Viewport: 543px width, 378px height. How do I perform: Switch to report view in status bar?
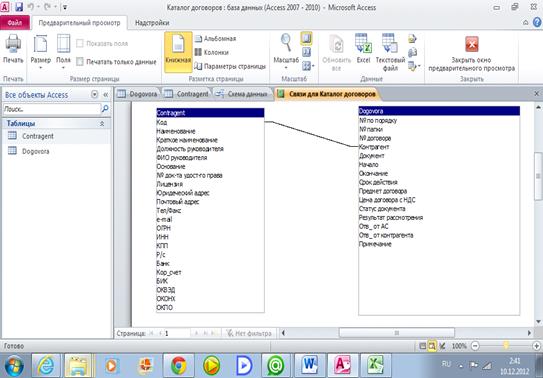422,345
